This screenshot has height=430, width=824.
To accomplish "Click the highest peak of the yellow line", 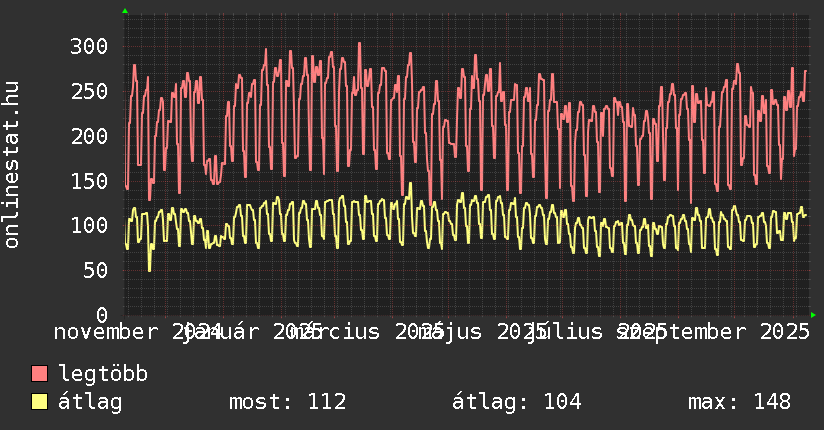I will pos(410,184).
